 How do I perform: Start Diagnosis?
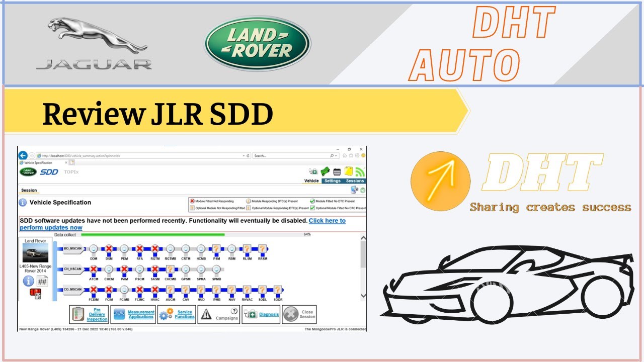click(x=261, y=314)
